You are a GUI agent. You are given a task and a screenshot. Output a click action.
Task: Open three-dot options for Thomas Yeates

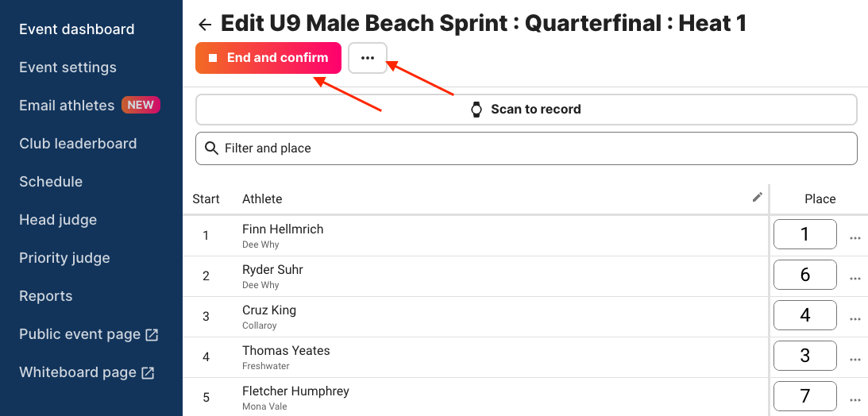point(855,360)
